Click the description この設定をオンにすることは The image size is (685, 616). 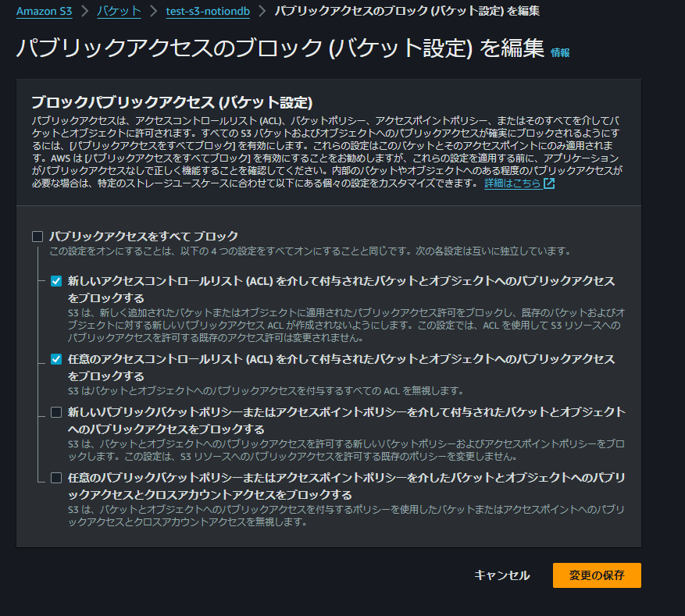[x=310, y=251]
